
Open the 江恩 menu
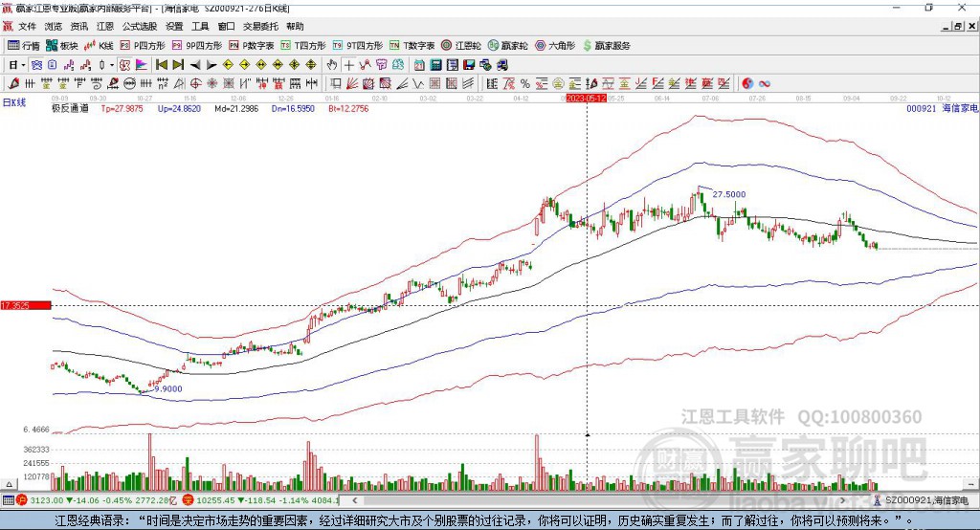105,26
